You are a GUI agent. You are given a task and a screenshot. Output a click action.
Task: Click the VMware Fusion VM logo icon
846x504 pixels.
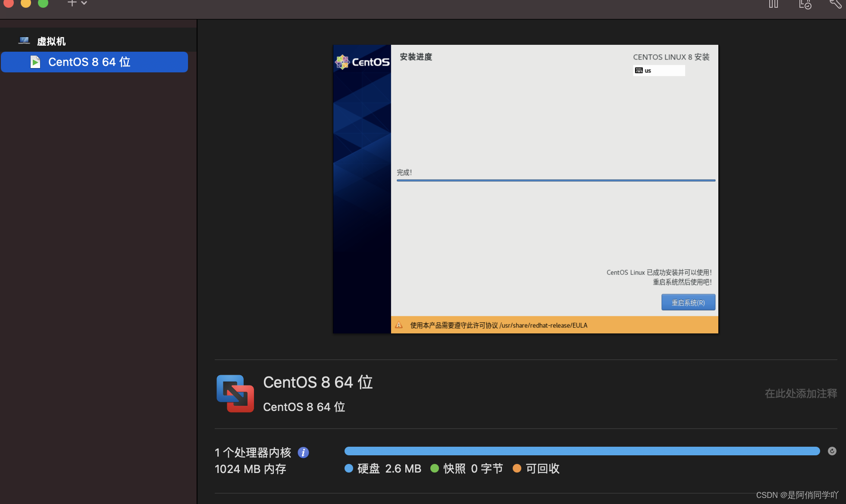235,393
